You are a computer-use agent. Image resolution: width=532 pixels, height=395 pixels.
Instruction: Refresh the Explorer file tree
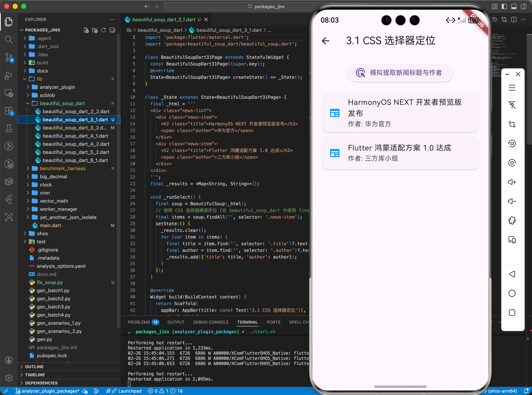click(x=104, y=30)
